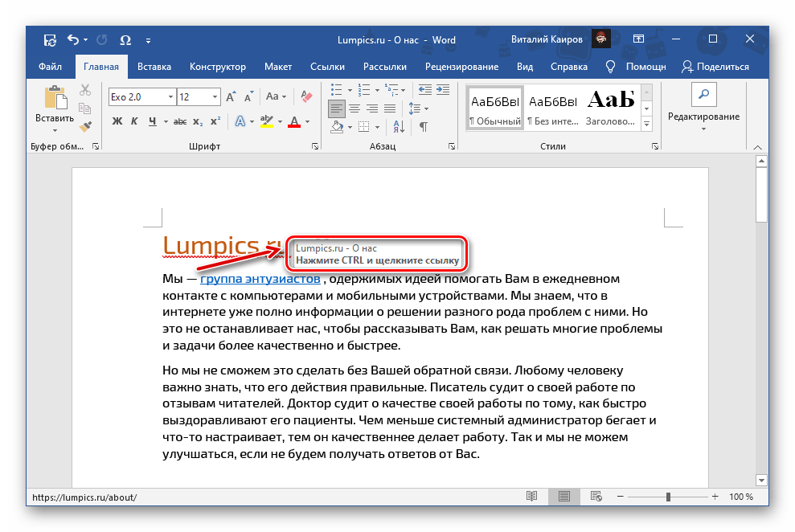Click the Subscript button

199,121
